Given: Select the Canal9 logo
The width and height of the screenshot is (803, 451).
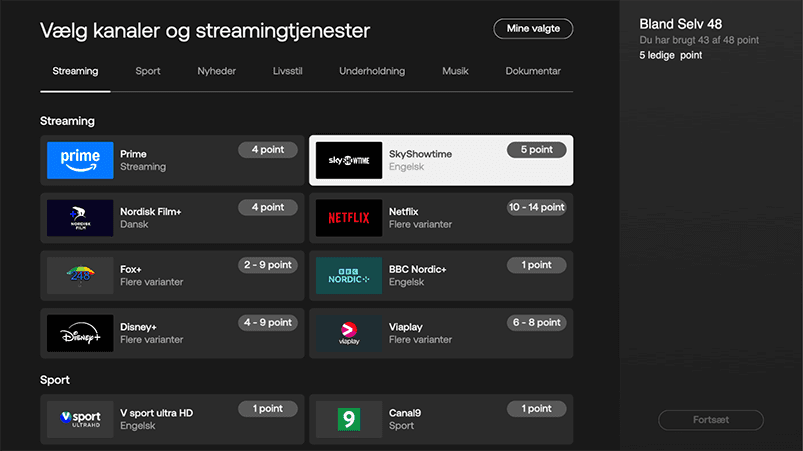Looking at the screenshot, I should (349, 418).
